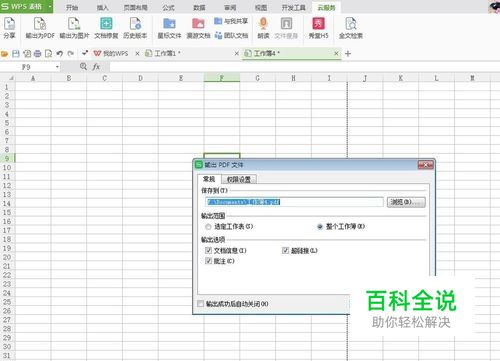Toggle the 批注 checkbox
Screen dimensions: 500x361
[x=209, y=261]
